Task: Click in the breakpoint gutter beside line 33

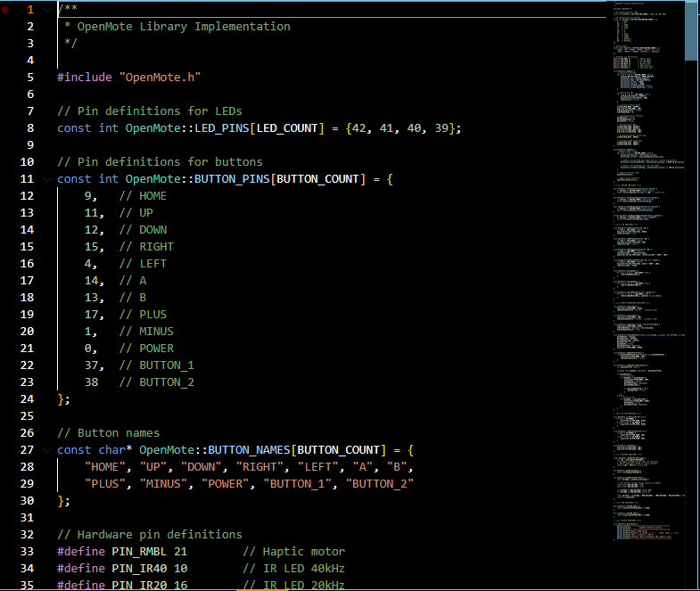Action: pos(5,552)
